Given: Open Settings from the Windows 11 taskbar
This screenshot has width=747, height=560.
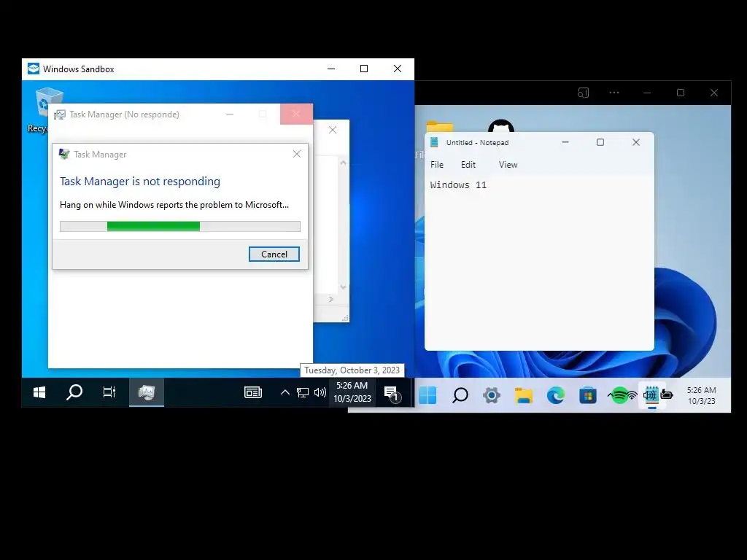Looking at the screenshot, I should click(x=492, y=395).
